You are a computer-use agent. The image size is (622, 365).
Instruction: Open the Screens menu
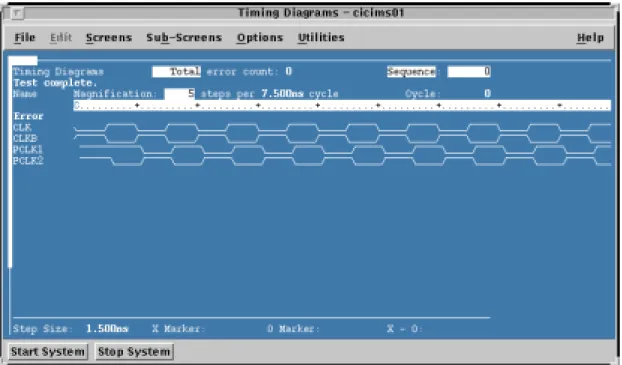pos(109,38)
